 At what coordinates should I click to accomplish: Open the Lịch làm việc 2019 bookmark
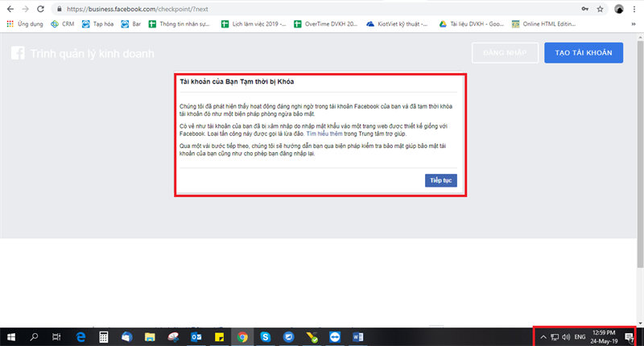tap(254, 24)
